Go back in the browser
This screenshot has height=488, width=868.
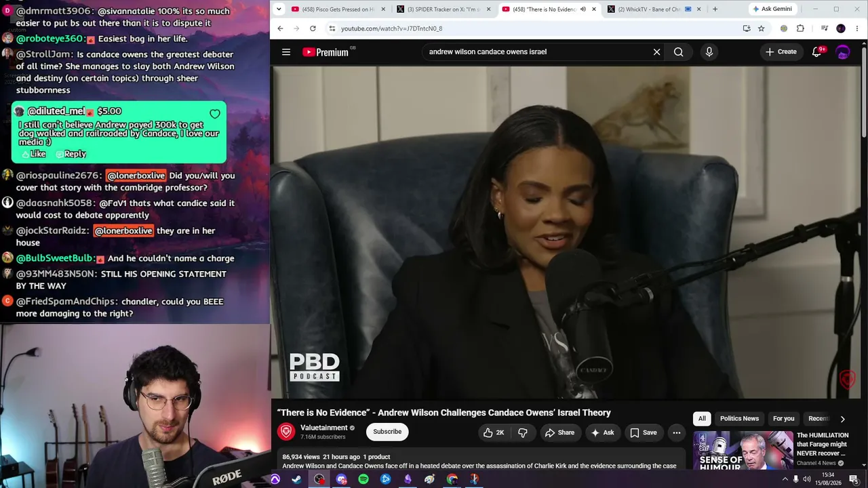point(280,28)
